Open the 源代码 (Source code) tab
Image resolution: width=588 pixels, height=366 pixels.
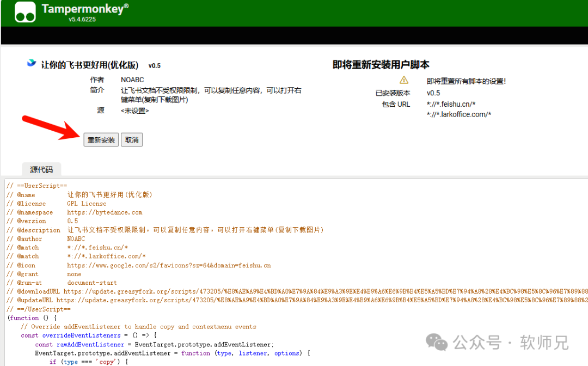(x=41, y=170)
